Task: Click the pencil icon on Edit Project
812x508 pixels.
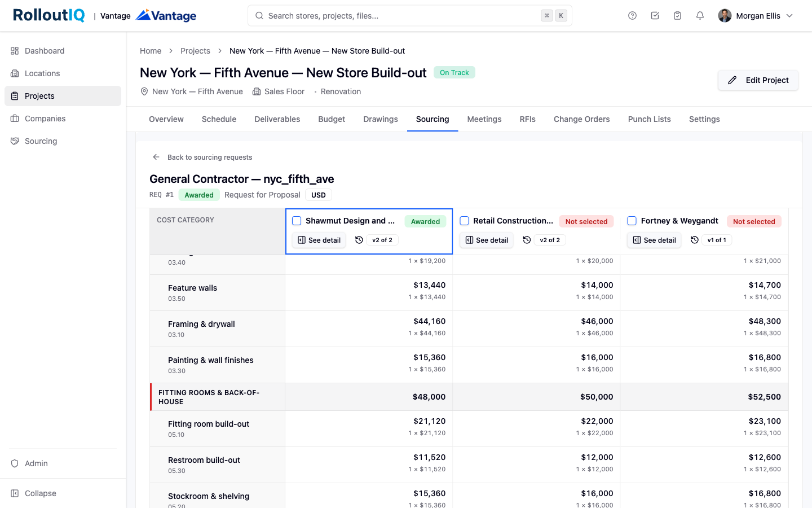Action: pyautogui.click(x=732, y=80)
